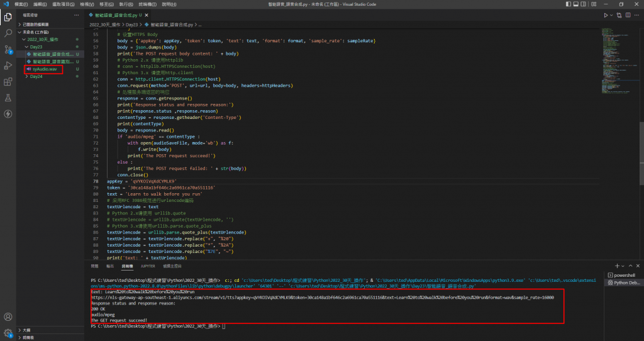The width and height of the screenshot is (644, 341).
Task: Open the Source Control view icon
Action: (8, 50)
